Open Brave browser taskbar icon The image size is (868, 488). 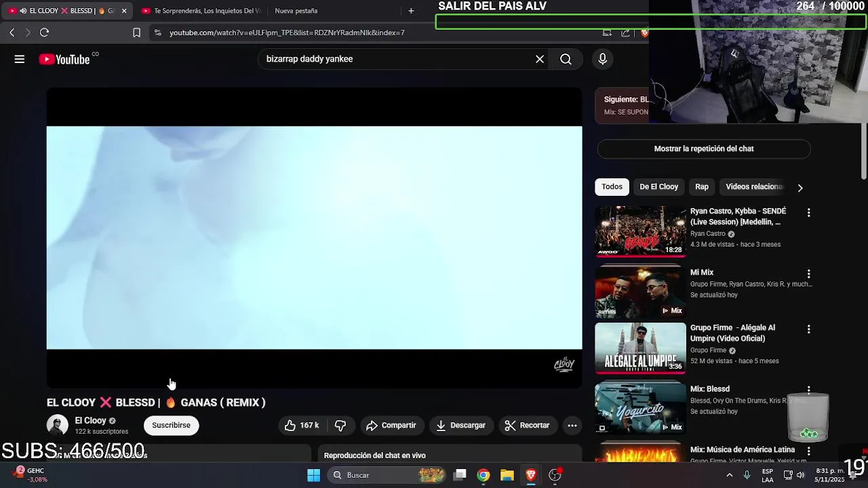pyautogui.click(x=531, y=475)
